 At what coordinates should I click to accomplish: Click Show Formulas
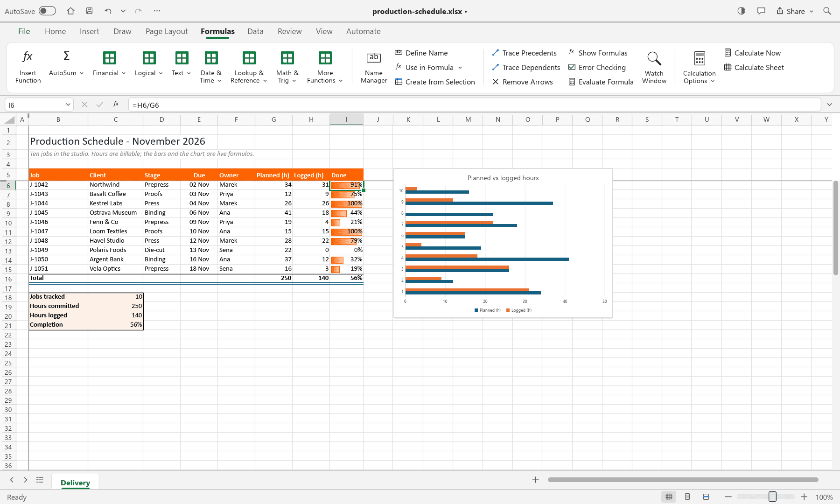[x=598, y=53]
